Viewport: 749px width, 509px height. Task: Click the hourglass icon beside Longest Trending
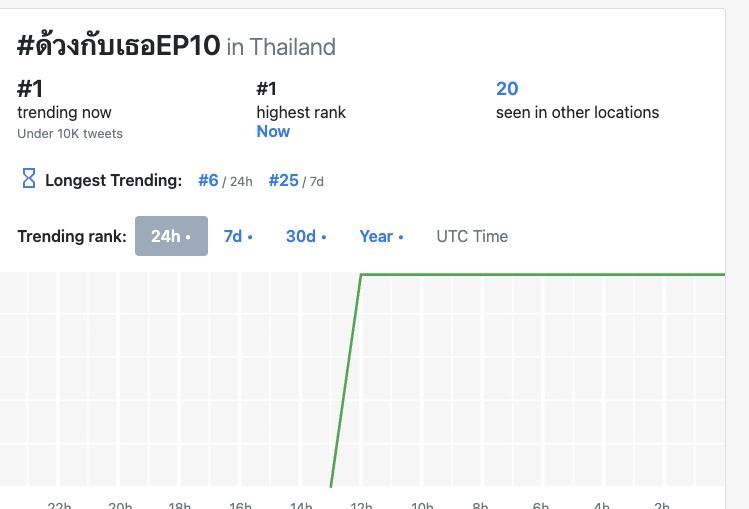(29, 179)
